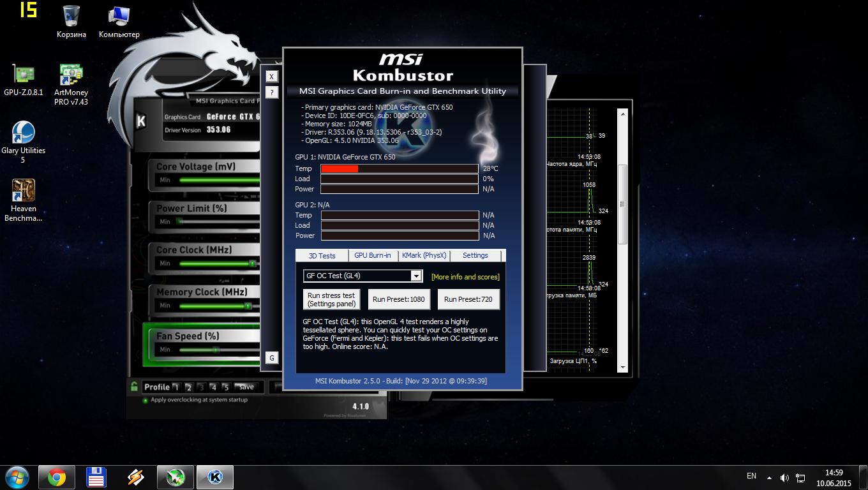Click 'Primary graphics card: NVIDIA GeForce GTX 650' line

coord(377,107)
